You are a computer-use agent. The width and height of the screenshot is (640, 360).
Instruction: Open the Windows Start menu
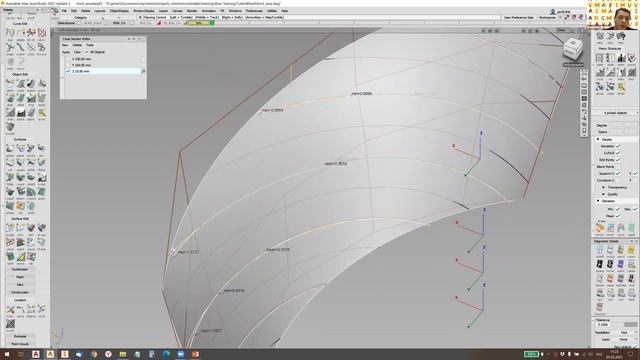click(x=7, y=354)
